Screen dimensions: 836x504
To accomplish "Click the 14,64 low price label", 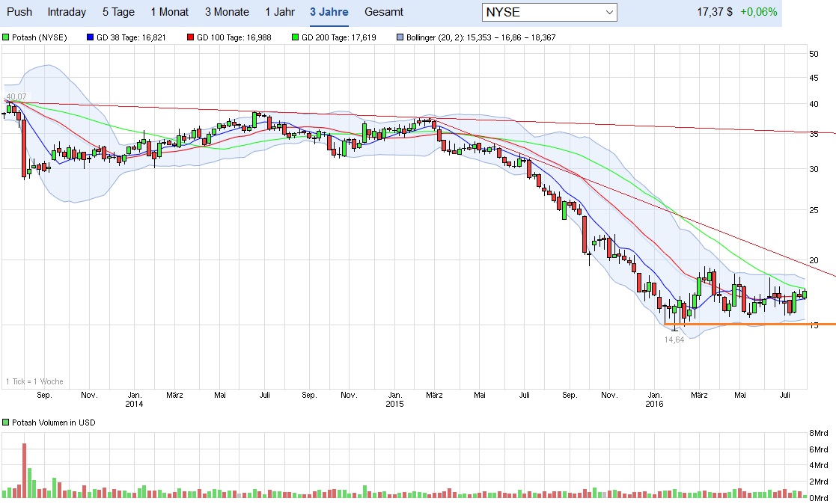I will pos(675,340).
